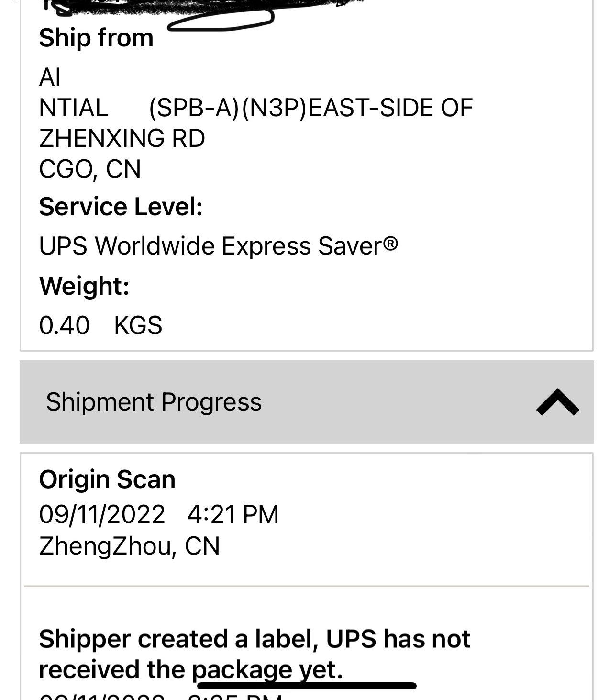Image resolution: width=609 pixels, height=700 pixels.
Task: Click the Shipment Progress header label
Action: tap(154, 402)
